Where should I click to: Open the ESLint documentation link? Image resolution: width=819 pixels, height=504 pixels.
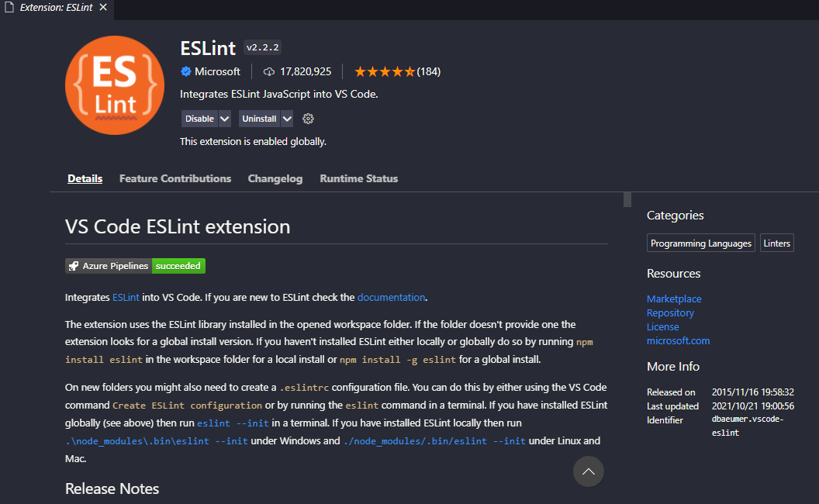(x=391, y=297)
